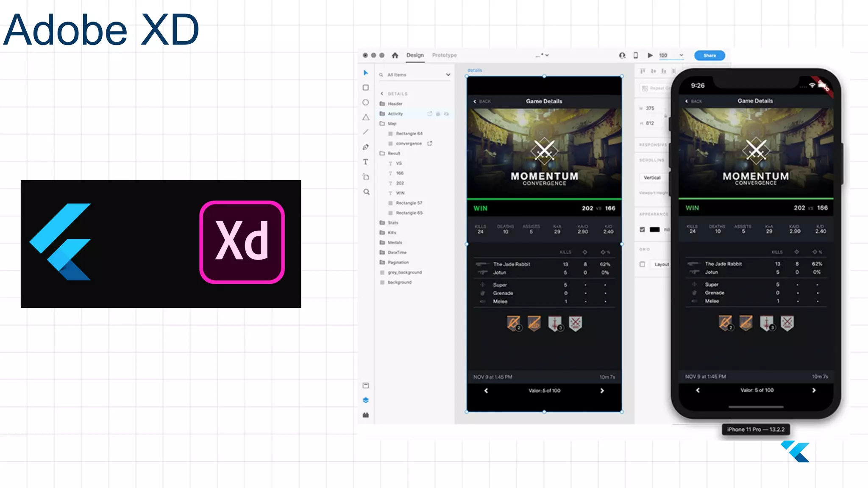This screenshot has height=488, width=868.
Task: Expand the Header folder
Action: click(x=382, y=104)
